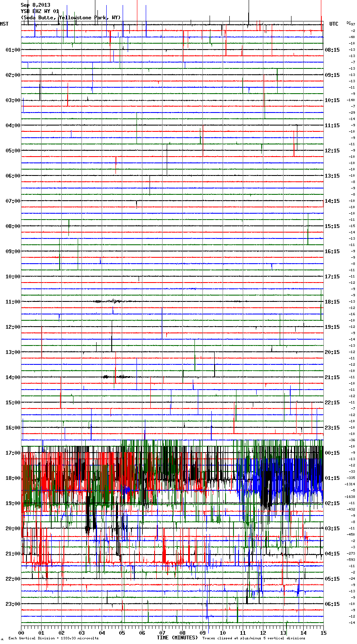Click the traces clipped footnote text

click(x=254, y=639)
